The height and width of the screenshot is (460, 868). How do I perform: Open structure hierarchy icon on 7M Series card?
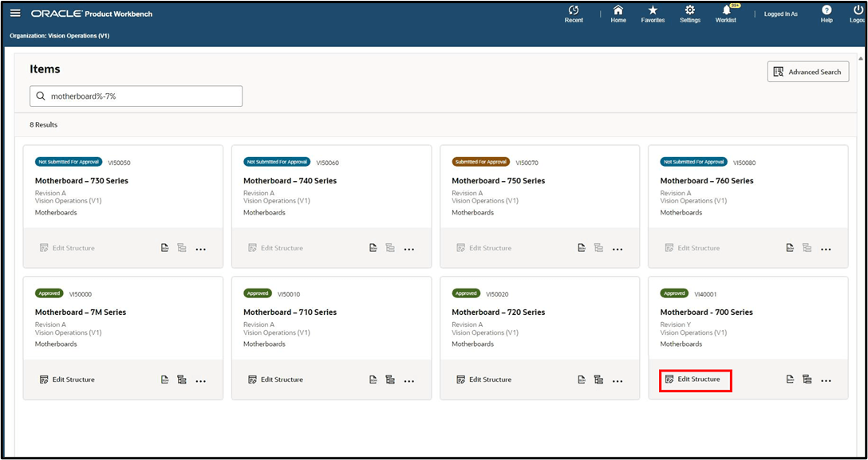click(x=182, y=379)
